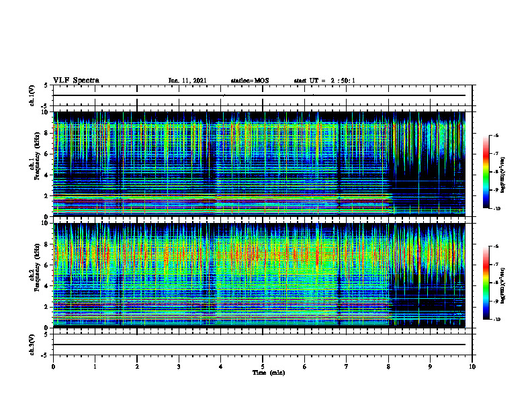The height and width of the screenshot is (411, 532).
Task: Click the station=MOS label
Action: pos(250,81)
